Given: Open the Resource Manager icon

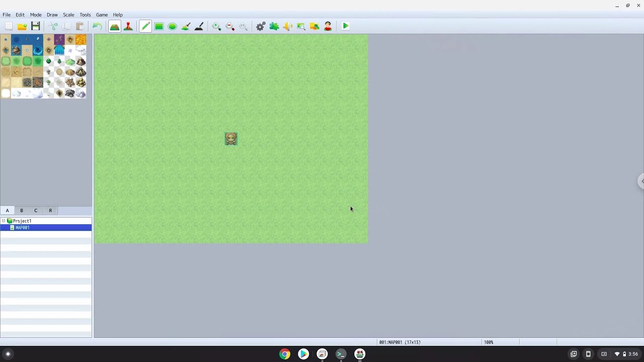Looking at the screenshot, I should (x=314, y=26).
